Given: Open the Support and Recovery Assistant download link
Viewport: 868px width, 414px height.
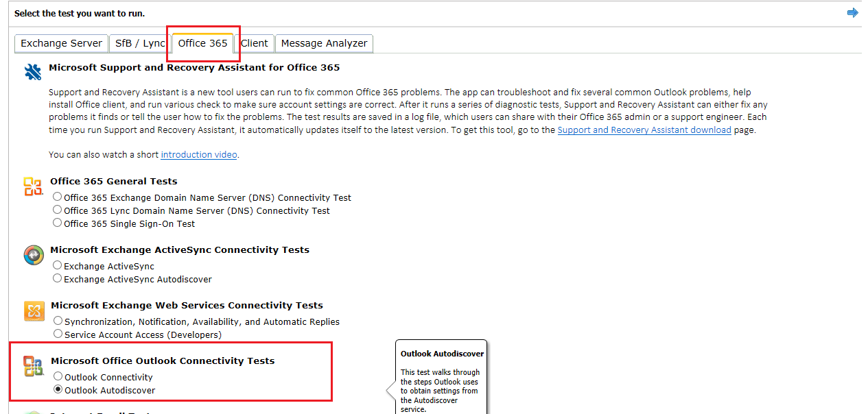Looking at the screenshot, I should [x=644, y=130].
